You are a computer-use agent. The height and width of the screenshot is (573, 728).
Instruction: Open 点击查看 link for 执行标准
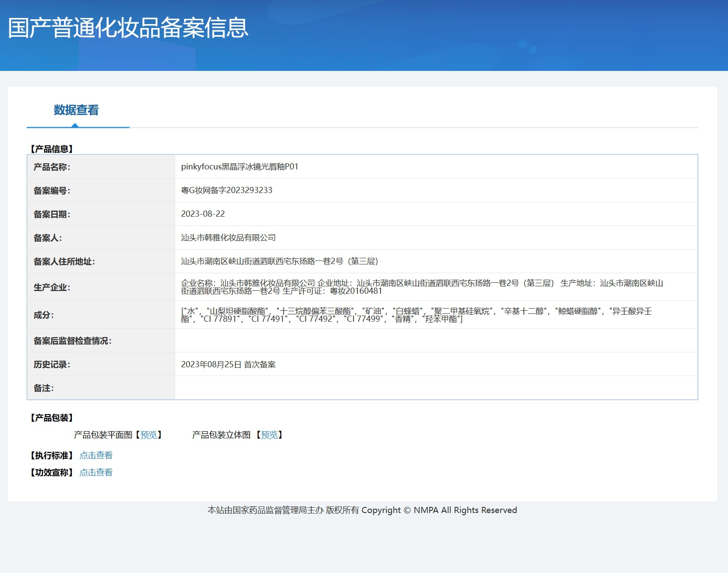(96, 455)
